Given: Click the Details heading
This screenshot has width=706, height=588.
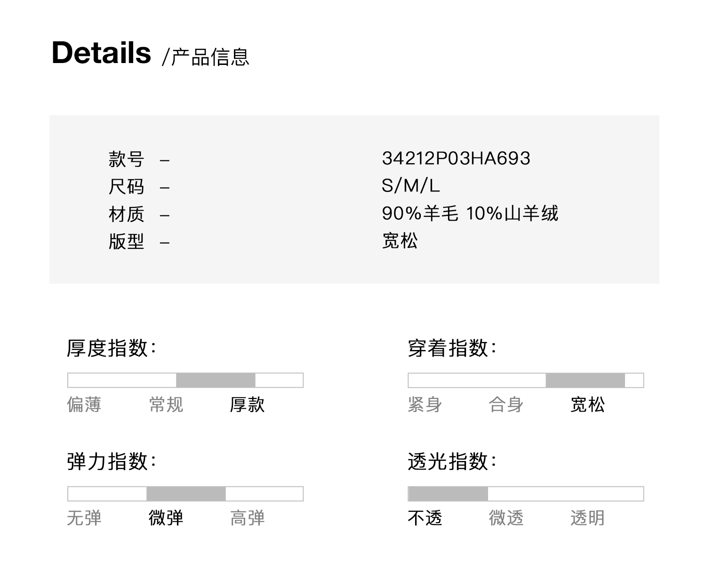Looking at the screenshot, I should [x=101, y=53].
